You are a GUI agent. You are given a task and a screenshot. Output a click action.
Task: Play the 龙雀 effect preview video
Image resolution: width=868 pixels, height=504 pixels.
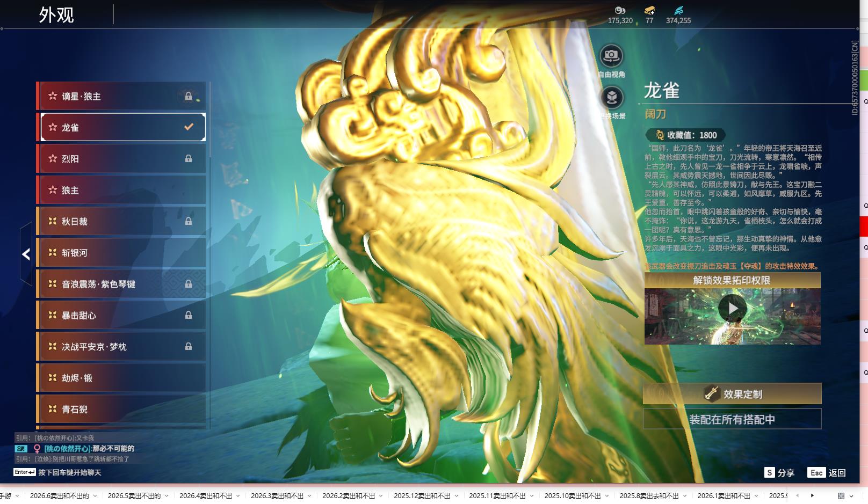733,308
